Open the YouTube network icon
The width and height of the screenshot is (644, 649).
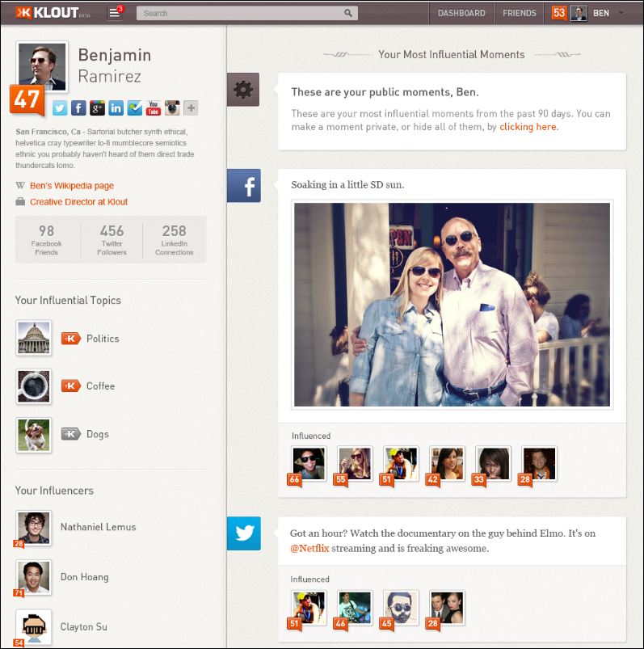154,108
